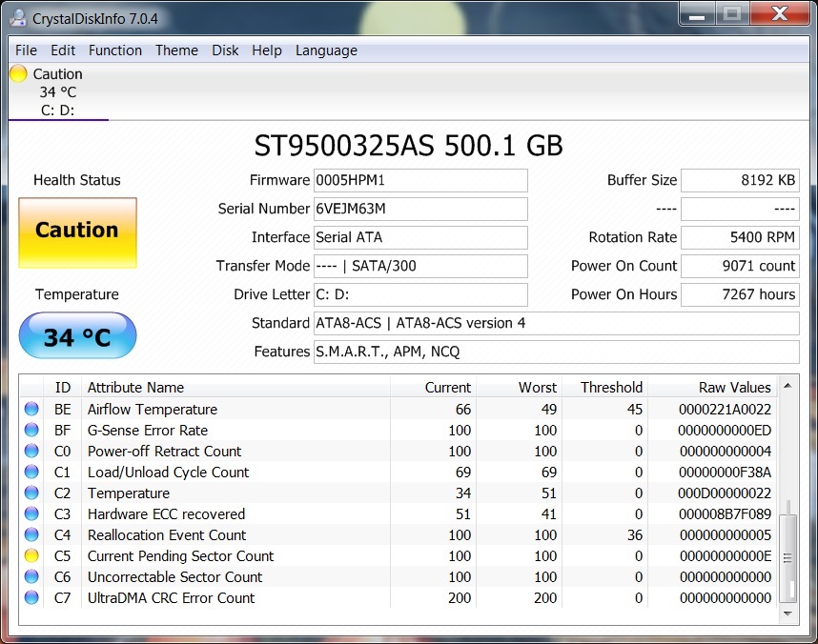Image resolution: width=818 pixels, height=644 pixels.
Task: Click the blue status icon for Load/Unload Cycle Count
Action: tap(31, 472)
